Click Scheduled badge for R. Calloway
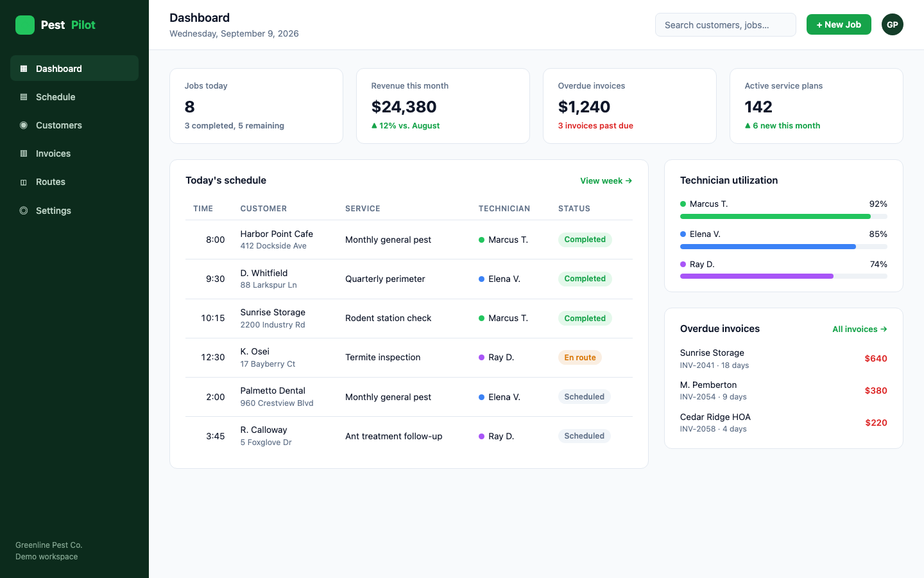Image resolution: width=924 pixels, height=578 pixels. 584,436
